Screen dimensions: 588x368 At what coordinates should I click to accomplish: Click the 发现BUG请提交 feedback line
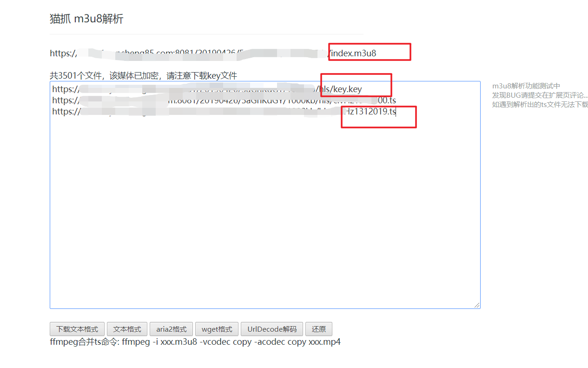pos(539,94)
